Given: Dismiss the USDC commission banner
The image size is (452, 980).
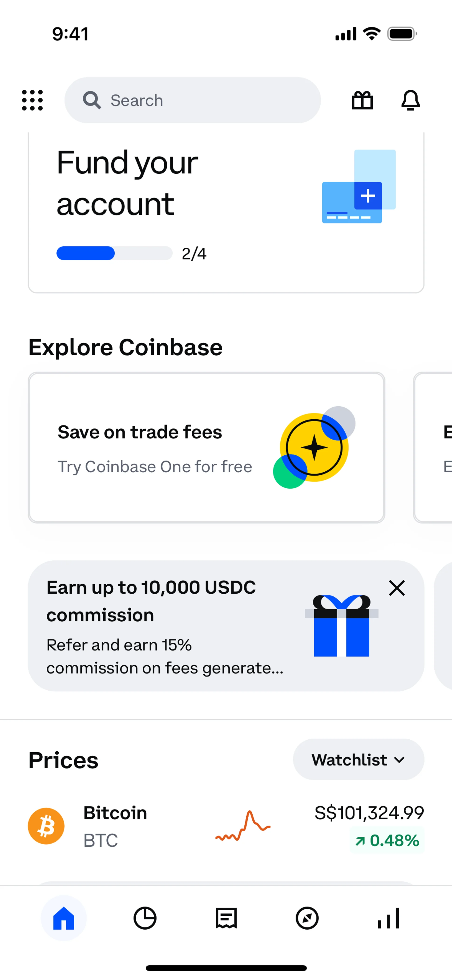Looking at the screenshot, I should click(x=397, y=588).
